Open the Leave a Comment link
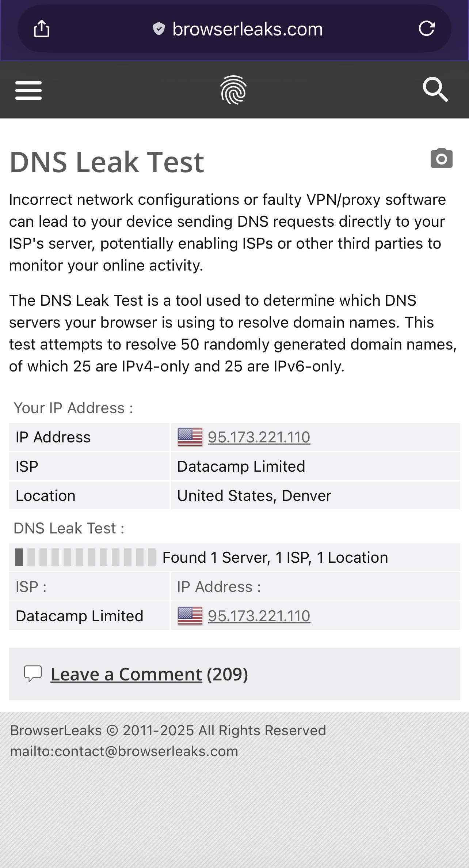This screenshot has height=868, width=469. click(126, 674)
